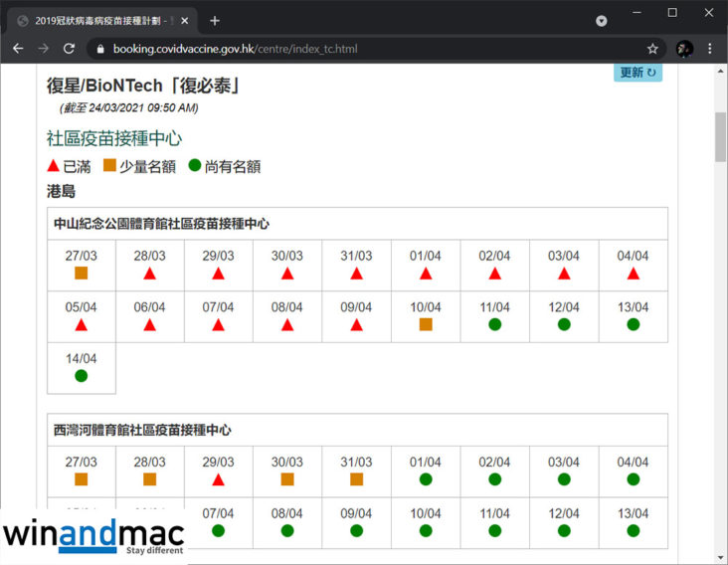Choose 14/04 available slot at 中山紀念公園體育館
Image resolution: width=728 pixels, height=565 pixels.
point(82,375)
